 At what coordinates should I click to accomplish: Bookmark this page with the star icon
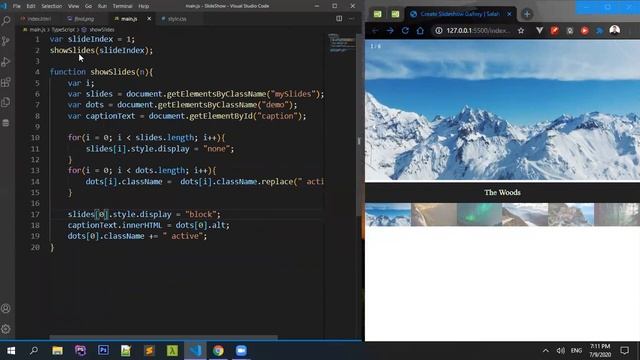click(521, 31)
